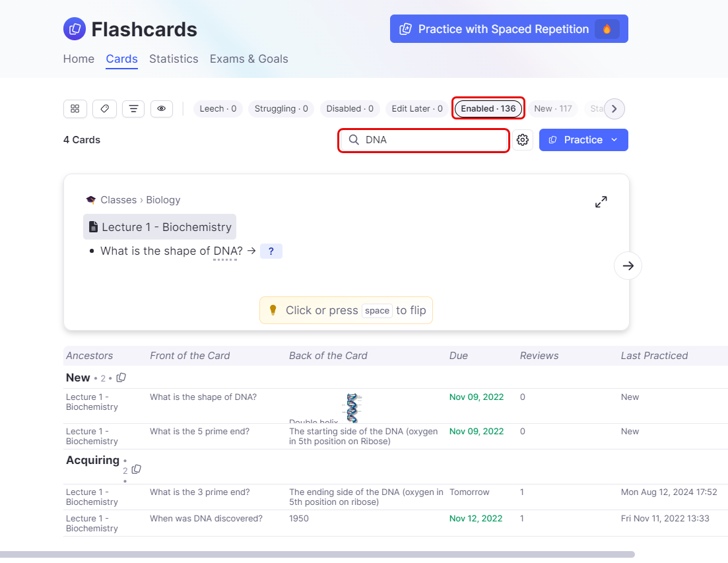Toggle the Leech · 0 filter chip

click(x=218, y=109)
